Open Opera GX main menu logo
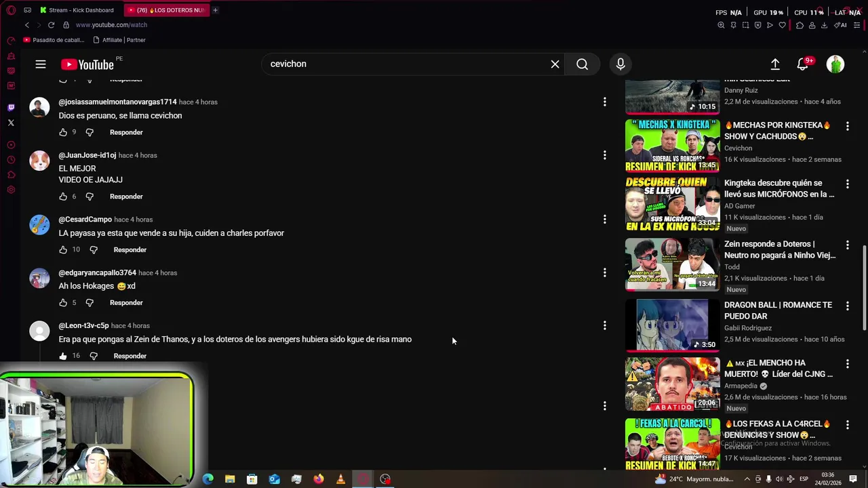Image resolution: width=868 pixels, height=488 pixels. click(x=11, y=10)
